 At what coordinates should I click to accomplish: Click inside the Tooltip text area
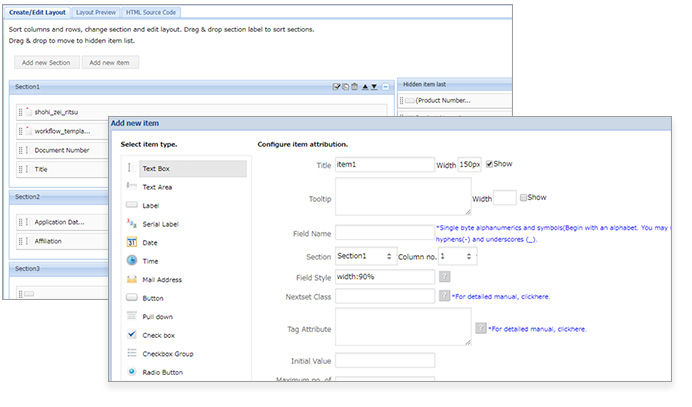click(403, 196)
